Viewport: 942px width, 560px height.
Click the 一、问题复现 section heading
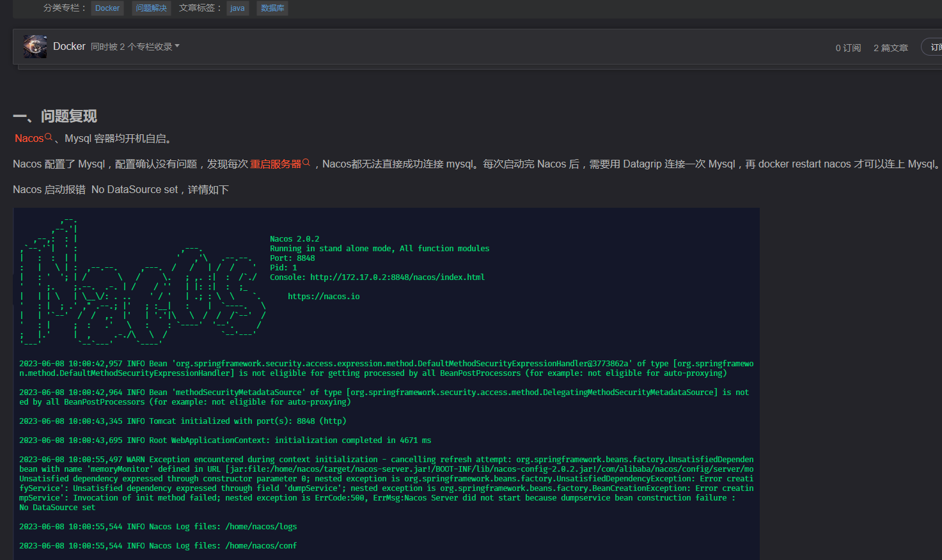tap(55, 116)
